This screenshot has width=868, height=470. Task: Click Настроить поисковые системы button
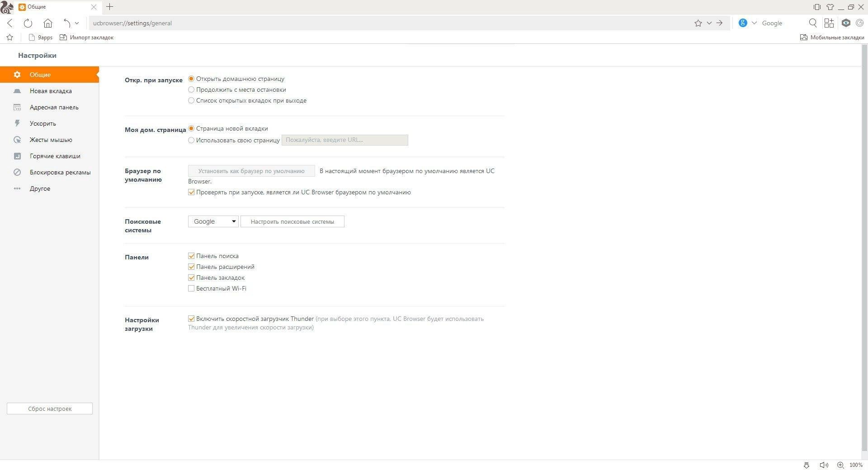292,221
